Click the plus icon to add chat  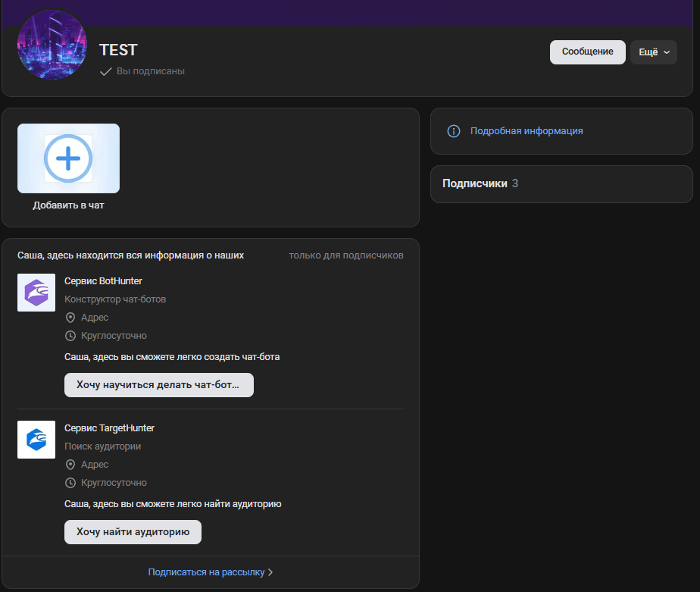coord(68,158)
